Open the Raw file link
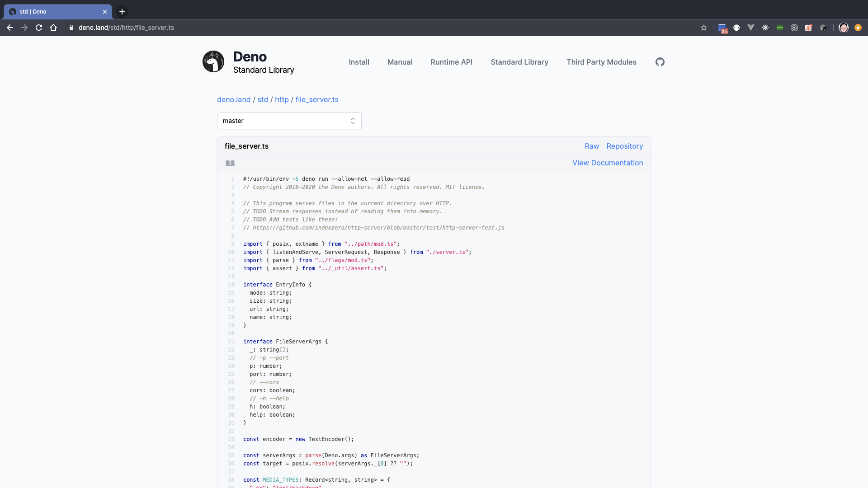The height and width of the screenshot is (488, 868). (x=592, y=146)
